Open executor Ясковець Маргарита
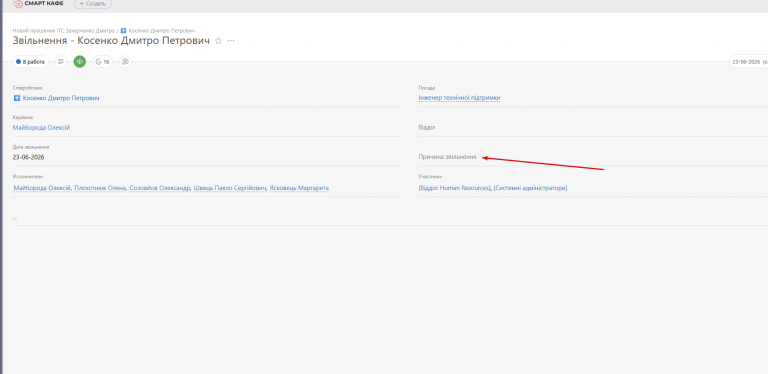Image resolution: width=768 pixels, height=374 pixels. [299, 188]
